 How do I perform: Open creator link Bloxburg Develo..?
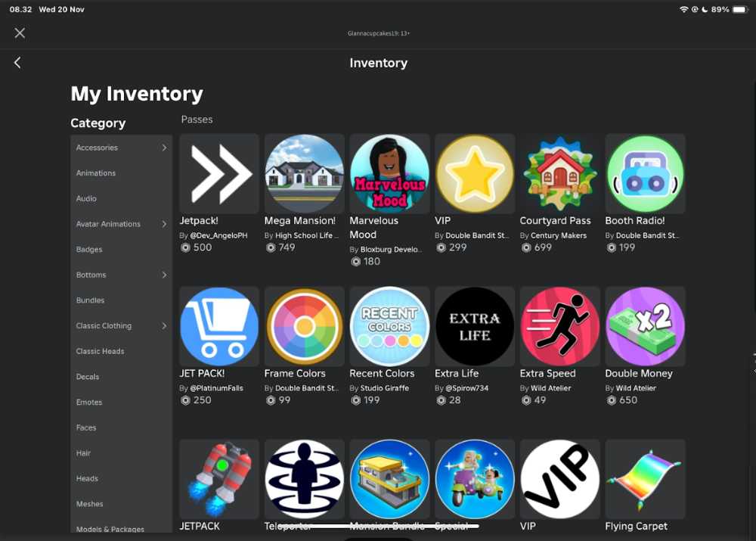pos(391,250)
